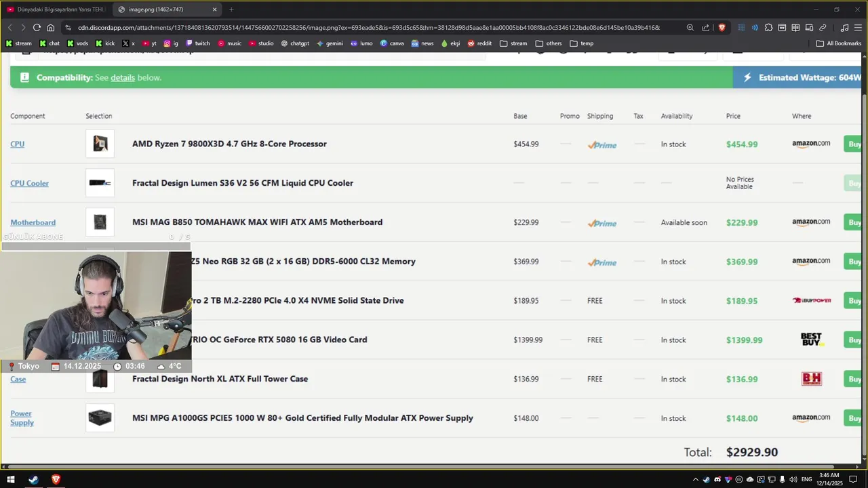Click the browser forward arrow
Screen dimensions: 868x488
tap(23, 28)
